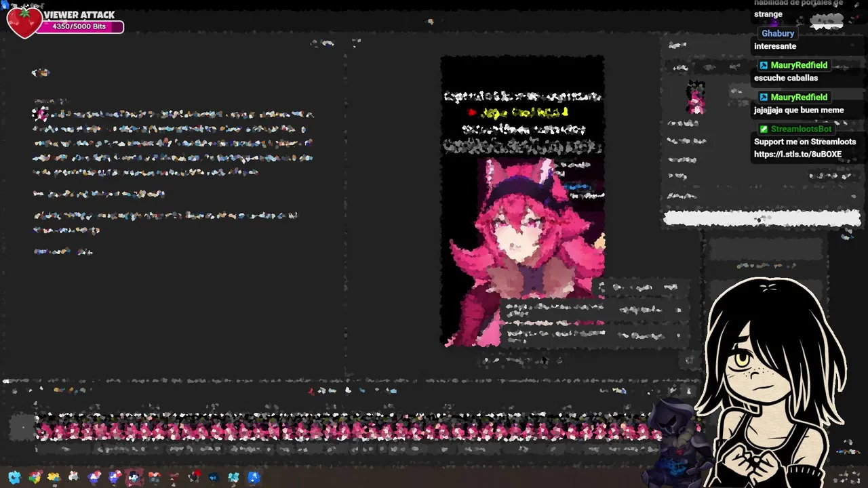Click the 4350/5000 Bits progress bar

(80, 26)
